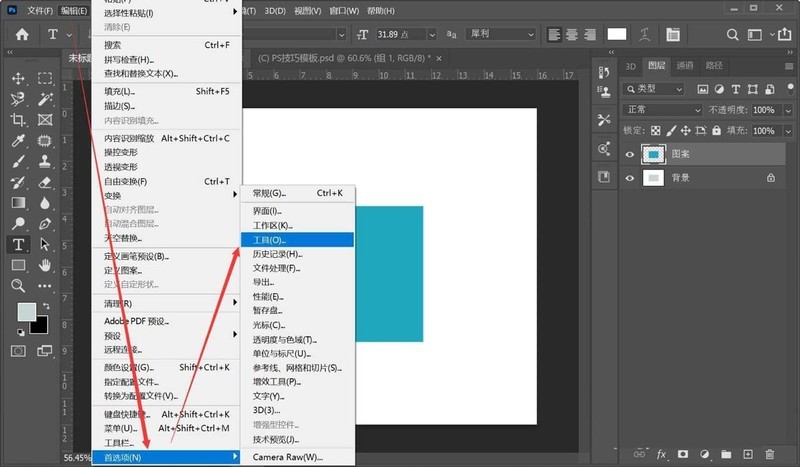Click the create new layer icon

pyautogui.click(x=748, y=454)
